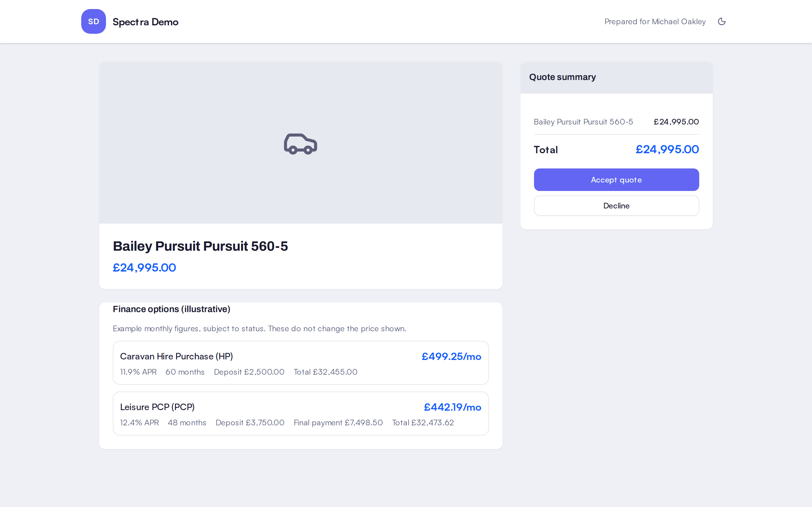The image size is (812, 507).
Task: Click the vehicle image placeholder area
Action: tap(300, 143)
